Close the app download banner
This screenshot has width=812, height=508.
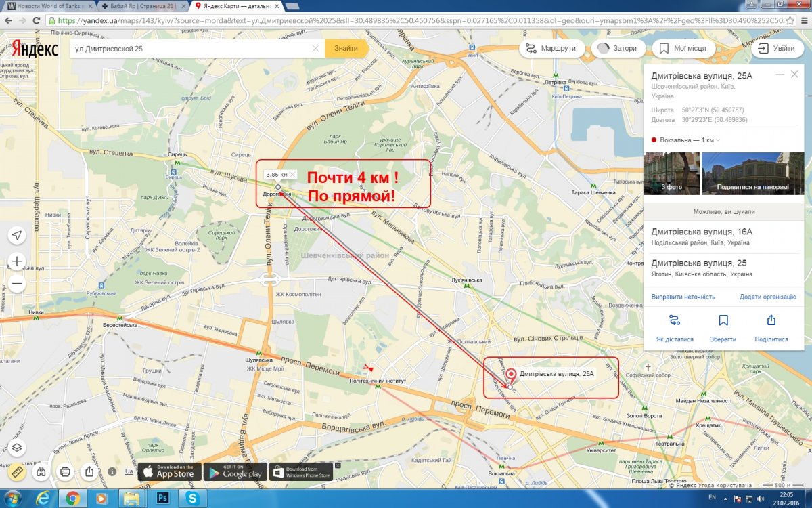[338, 465]
